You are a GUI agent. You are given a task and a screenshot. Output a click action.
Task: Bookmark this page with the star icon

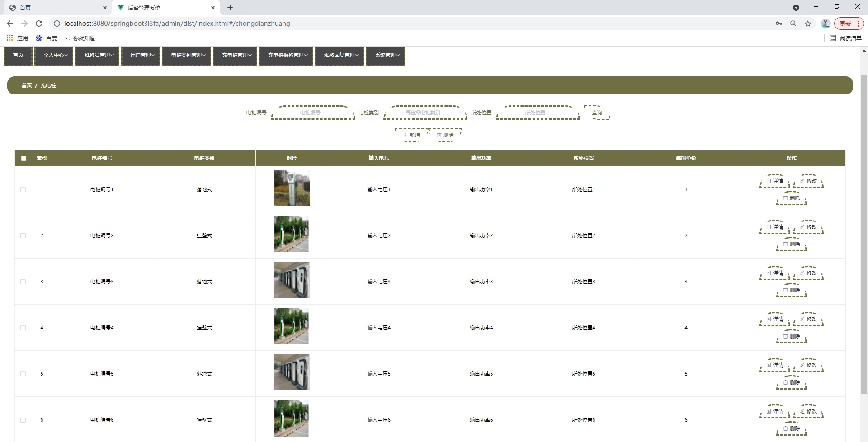coord(808,24)
